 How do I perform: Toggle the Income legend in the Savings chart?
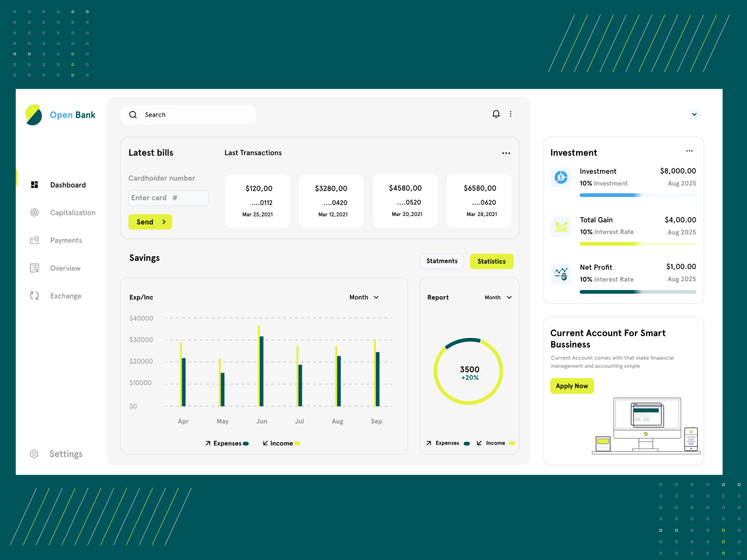click(281, 443)
